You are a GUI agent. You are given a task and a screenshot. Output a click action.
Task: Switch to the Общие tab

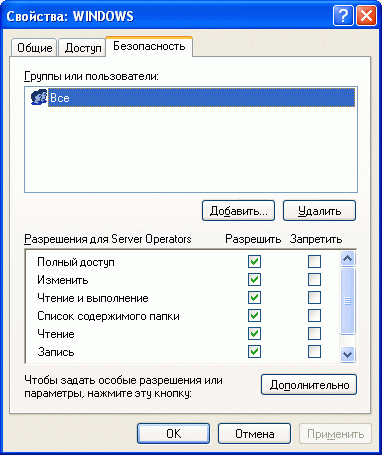[34, 48]
